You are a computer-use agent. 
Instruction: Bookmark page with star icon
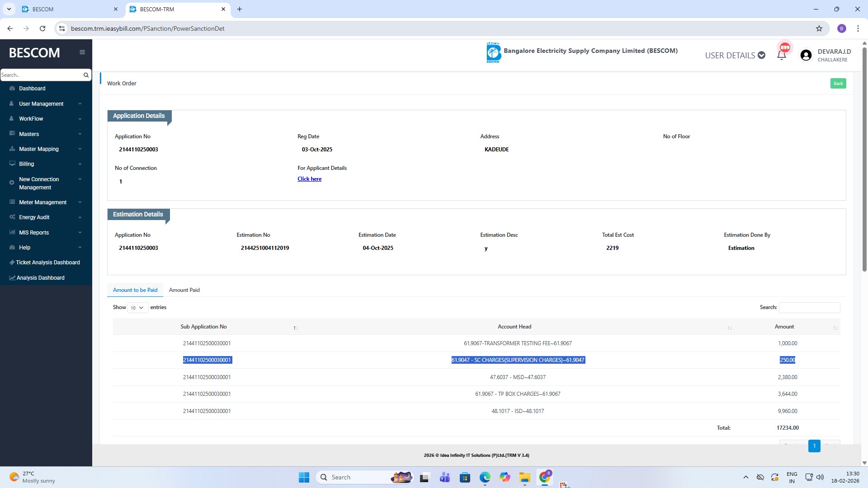coord(819,28)
